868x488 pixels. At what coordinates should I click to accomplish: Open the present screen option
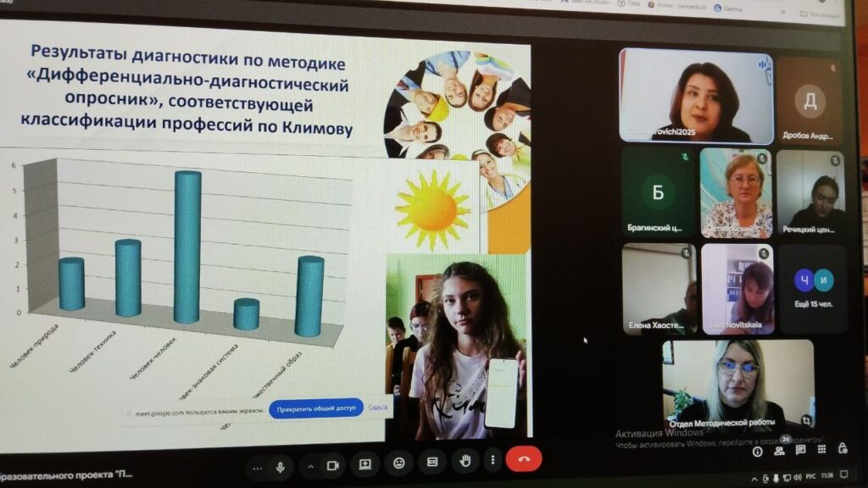pyautogui.click(x=365, y=464)
